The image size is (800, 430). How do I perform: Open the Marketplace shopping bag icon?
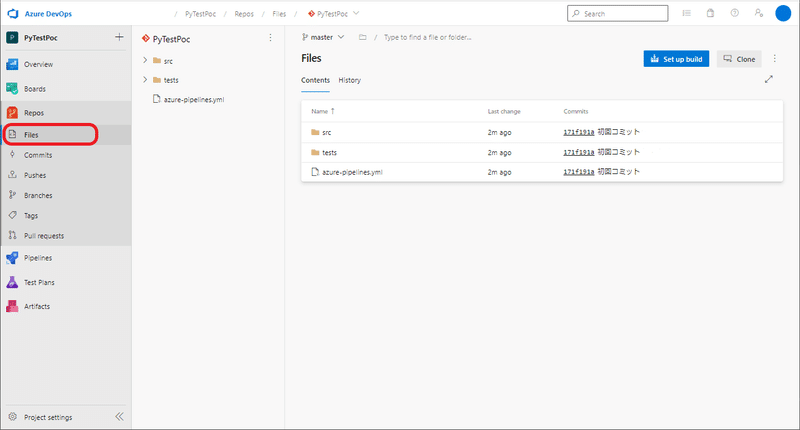point(710,13)
